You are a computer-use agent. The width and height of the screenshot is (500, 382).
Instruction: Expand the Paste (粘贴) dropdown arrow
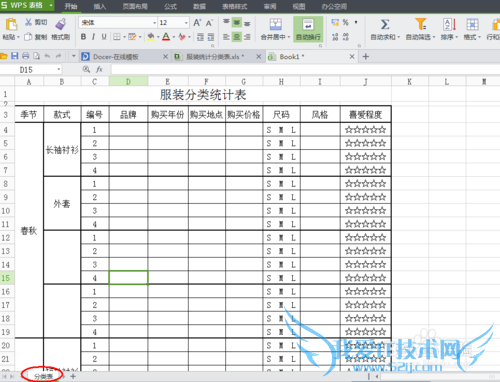pos(18,37)
